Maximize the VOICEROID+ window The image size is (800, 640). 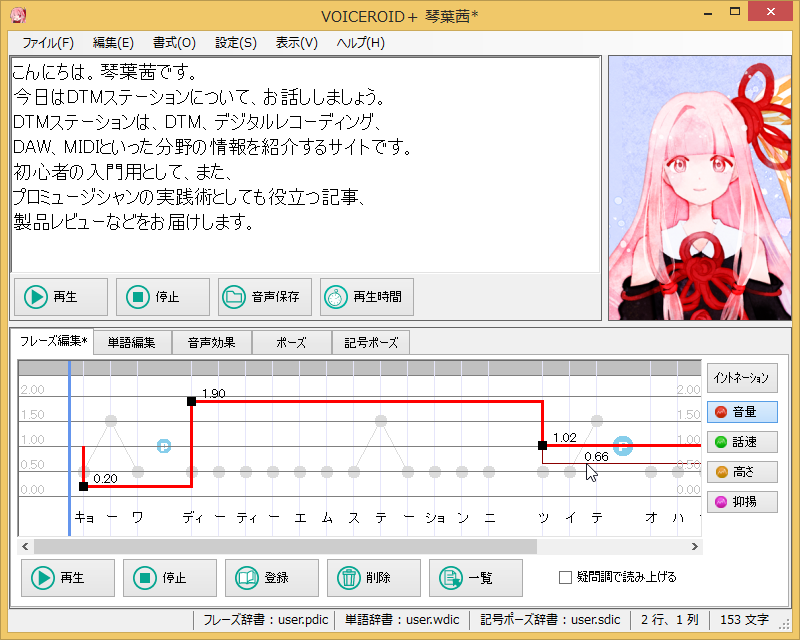(735, 12)
